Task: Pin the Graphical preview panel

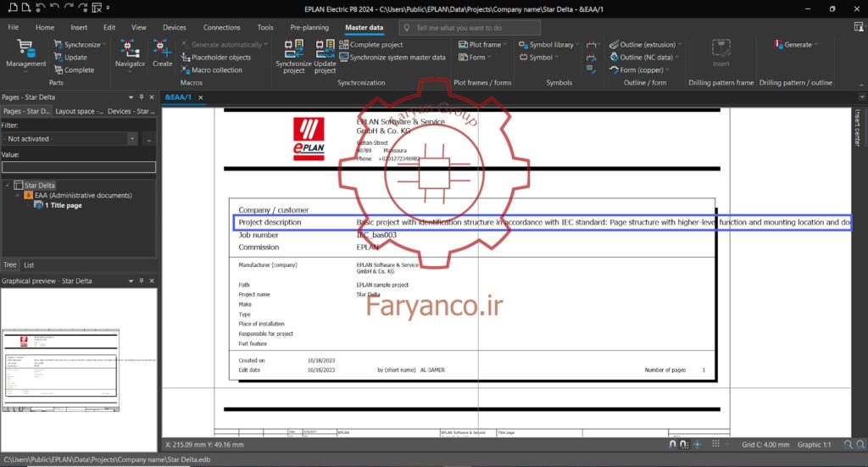Action: (142, 281)
